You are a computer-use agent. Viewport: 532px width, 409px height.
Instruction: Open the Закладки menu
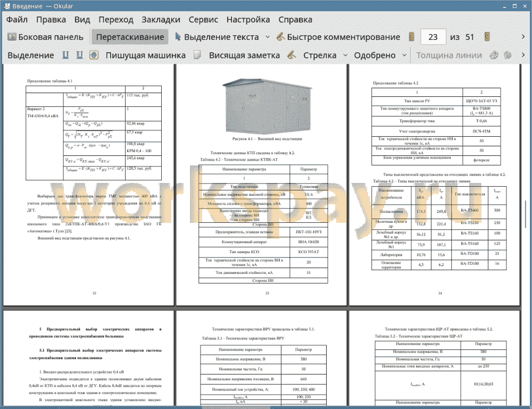161,20
